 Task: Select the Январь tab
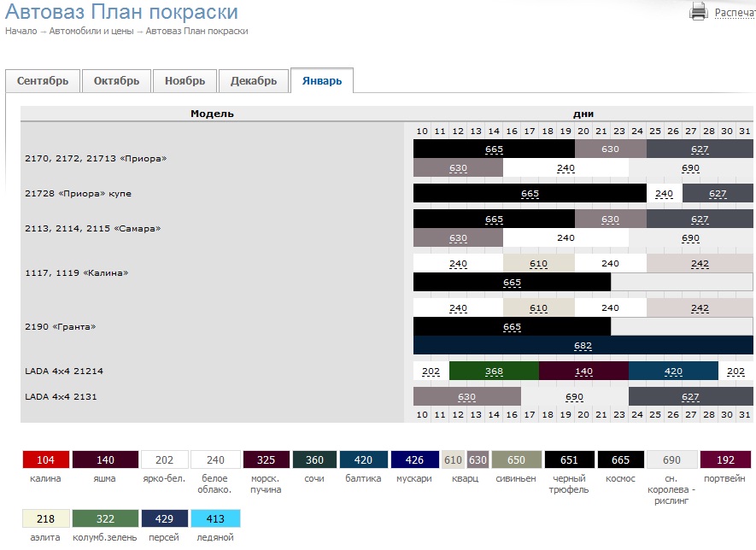(322, 80)
